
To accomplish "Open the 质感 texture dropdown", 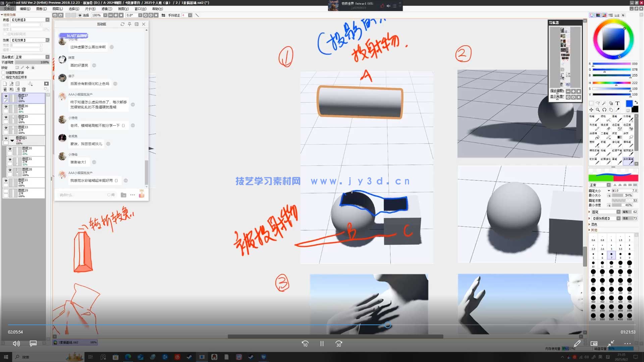I will [47, 20].
